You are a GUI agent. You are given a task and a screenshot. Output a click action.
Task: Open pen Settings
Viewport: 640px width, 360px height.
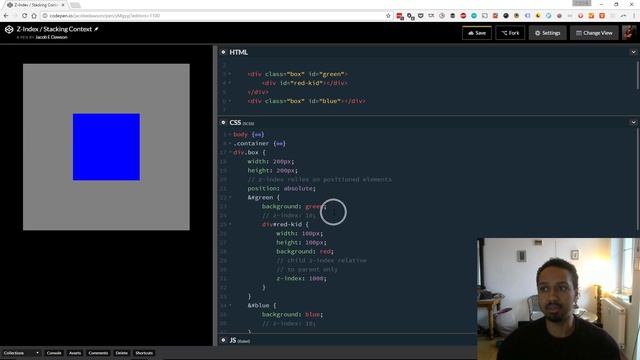548,33
